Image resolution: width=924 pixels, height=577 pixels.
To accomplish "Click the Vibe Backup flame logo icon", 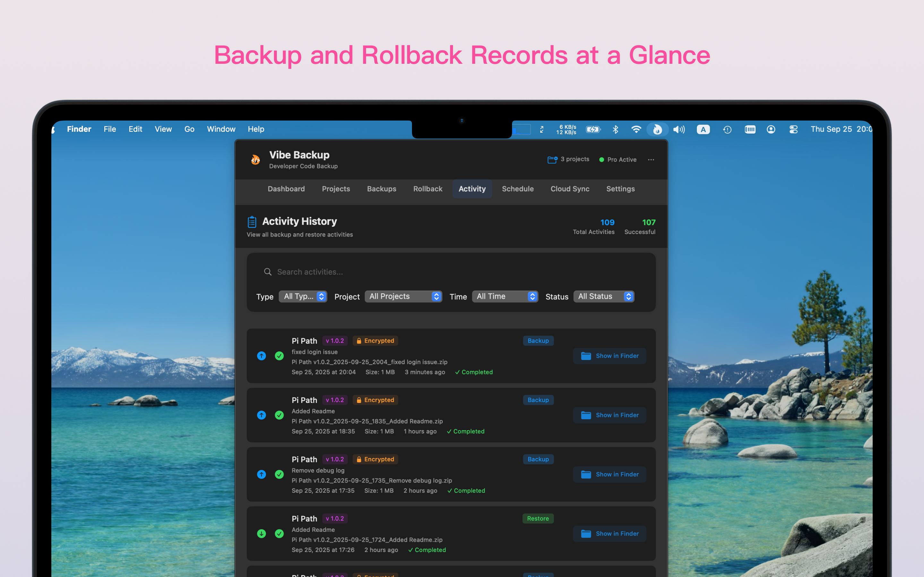I will click(255, 160).
